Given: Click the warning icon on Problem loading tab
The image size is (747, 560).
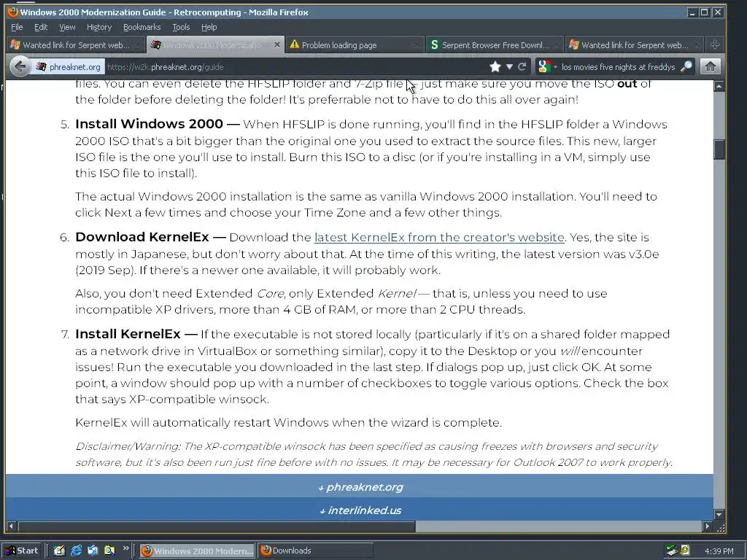Looking at the screenshot, I should [x=295, y=44].
